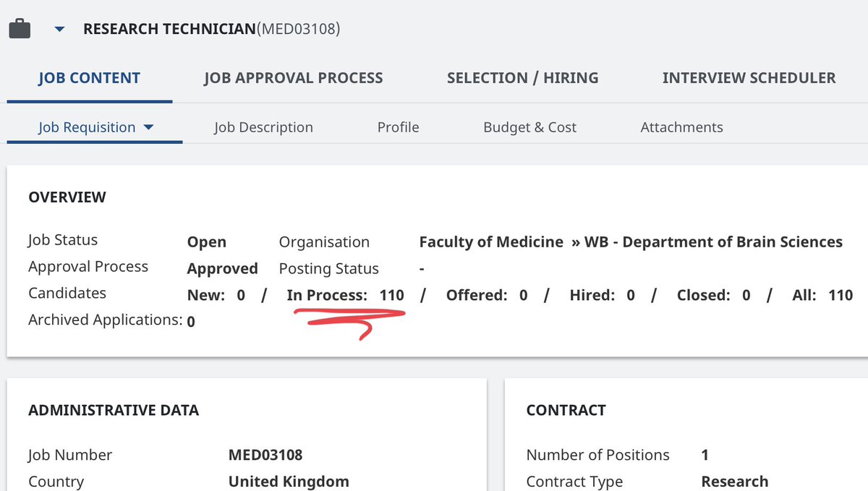Open the Job Requisition dropdown arrow
Screen dimensions: 868x491
click(149, 127)
